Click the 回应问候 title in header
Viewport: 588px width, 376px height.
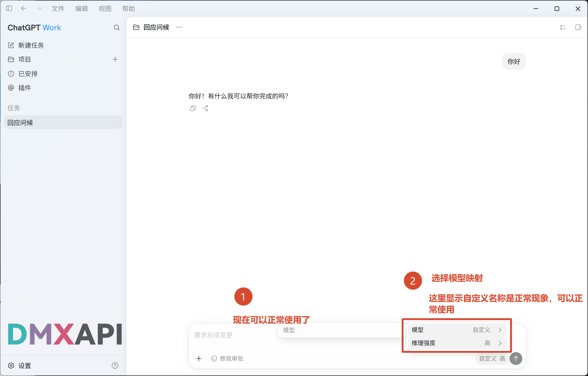156,27
